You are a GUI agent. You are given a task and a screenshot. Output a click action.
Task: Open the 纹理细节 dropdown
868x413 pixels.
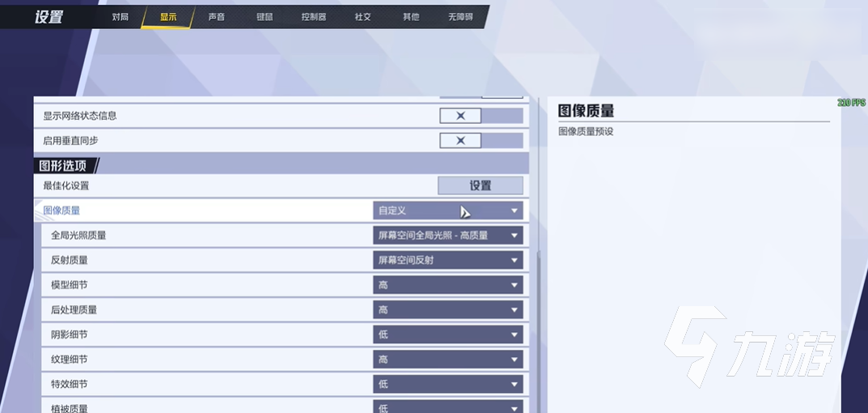click(x=448, y=360)
